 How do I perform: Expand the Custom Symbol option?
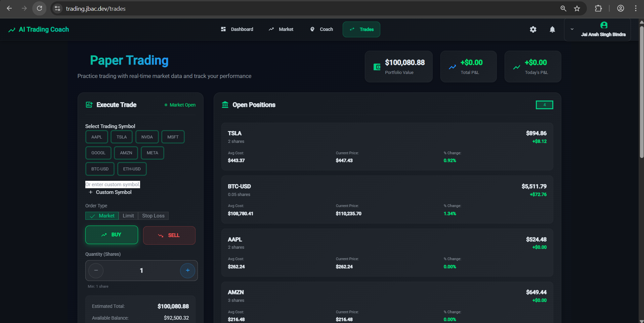110,192
